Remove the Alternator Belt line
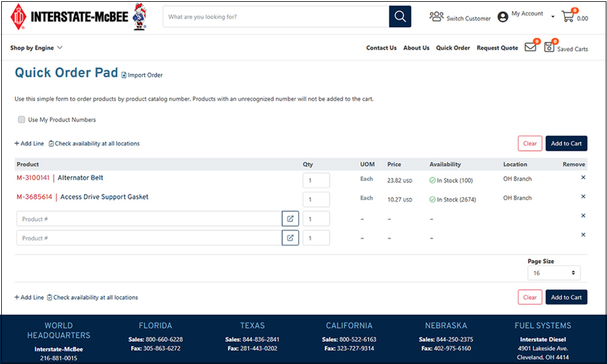This screenshot has height=364, width=607. click(583, 178)
